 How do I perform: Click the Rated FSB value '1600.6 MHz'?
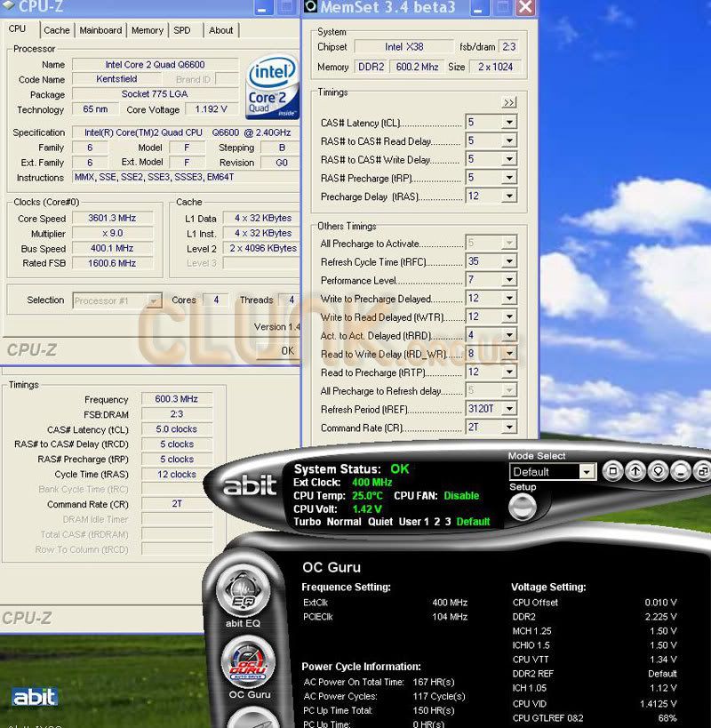112,263
